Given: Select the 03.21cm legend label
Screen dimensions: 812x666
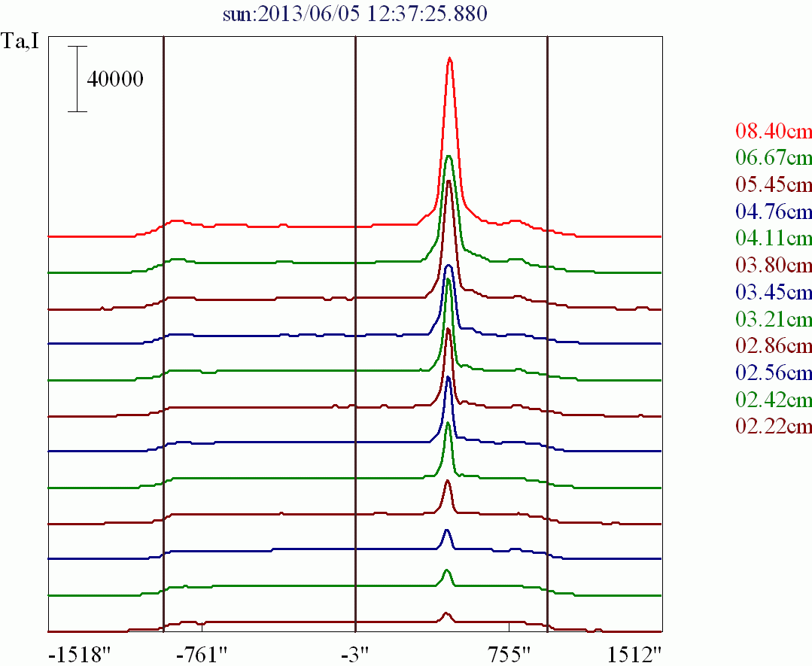Looking at the screenshot, I should click(774, 319).
